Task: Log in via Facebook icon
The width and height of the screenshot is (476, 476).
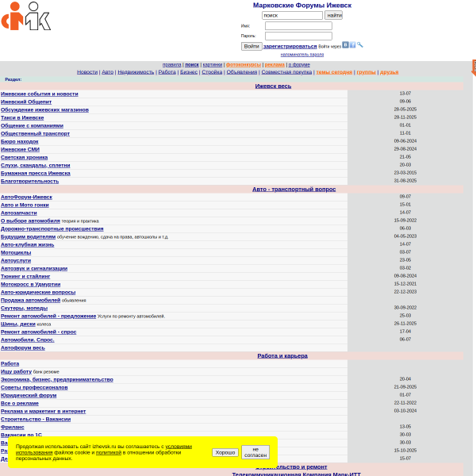Action: 352,45
